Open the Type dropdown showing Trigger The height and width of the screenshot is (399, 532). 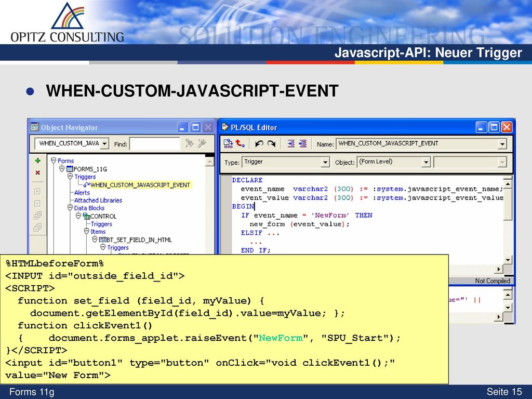pyautogui.click(x=325, y=162)
